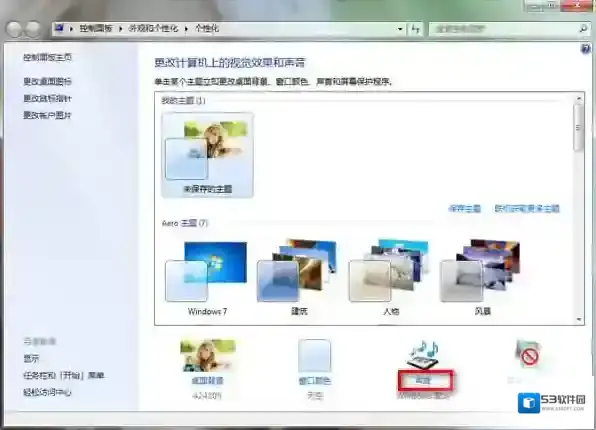This screenshot has width=596, height=430.
Task: Click the 桌面背景 text link
Action: coord(208,381)
